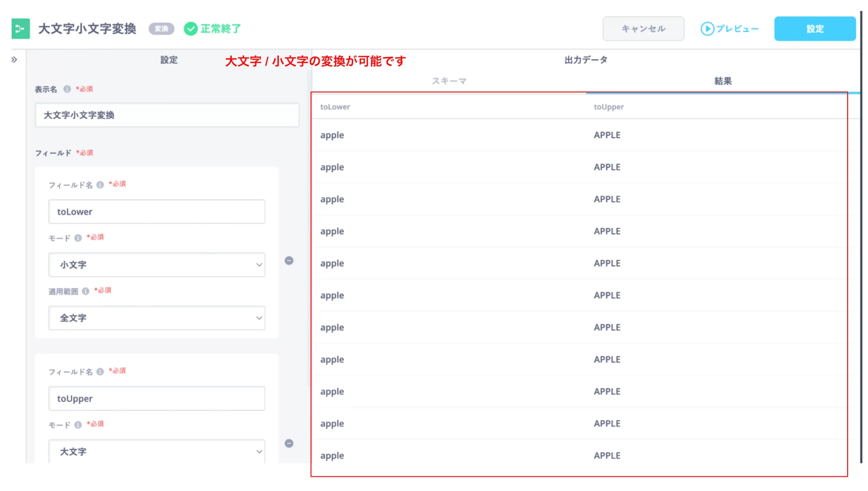Screen dimensions: 868x491
Task: Click the green transform node icon
Action: [20, 29]
